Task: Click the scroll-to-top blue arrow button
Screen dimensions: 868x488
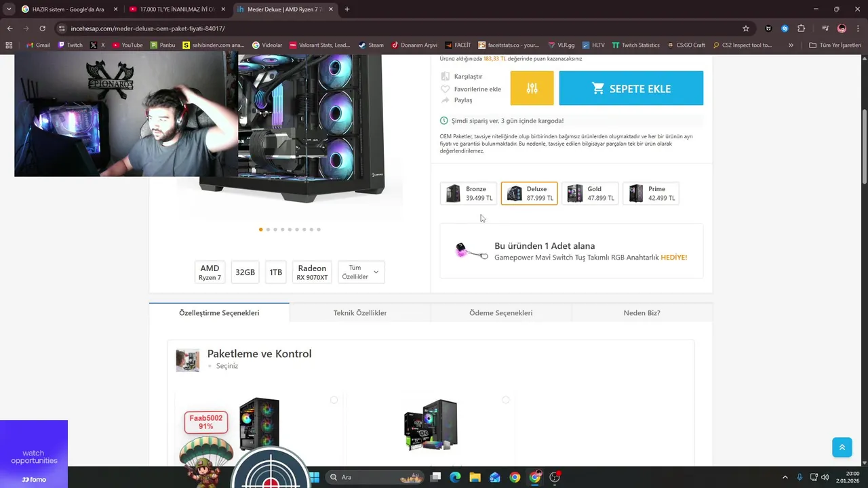Action: click(x=842, y=447)
